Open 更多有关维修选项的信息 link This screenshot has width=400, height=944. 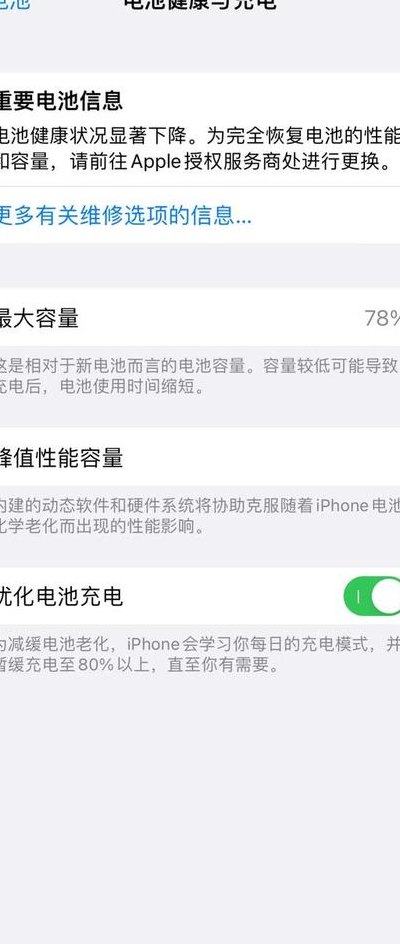tap(125, 215)
